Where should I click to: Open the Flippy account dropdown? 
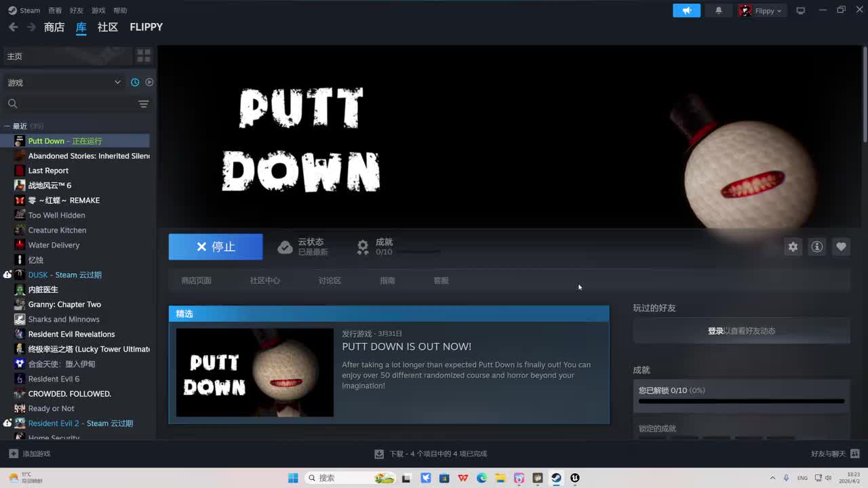pos(762,10)
